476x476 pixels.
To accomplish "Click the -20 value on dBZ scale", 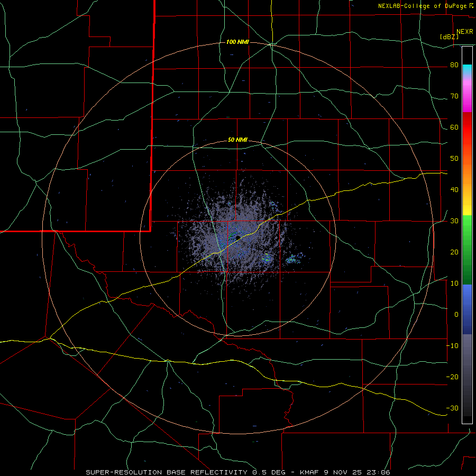I will (452, 377).
